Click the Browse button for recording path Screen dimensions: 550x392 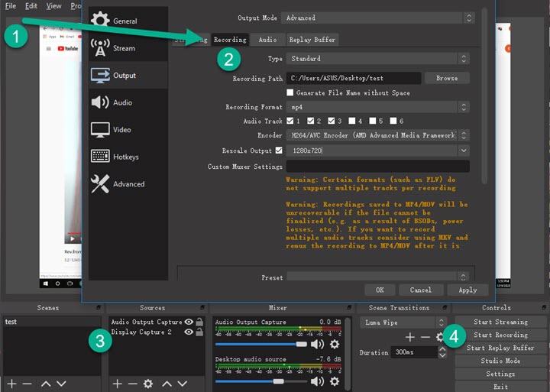point(447,78)
